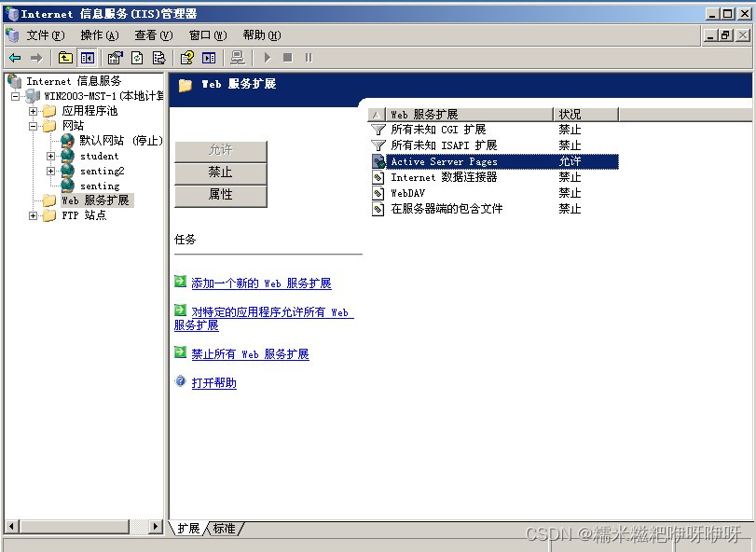This screenshot has width=756, height=552.
Task: Open the 操作(A) menu
Action: pyautogui.click(x=100, y=35)
